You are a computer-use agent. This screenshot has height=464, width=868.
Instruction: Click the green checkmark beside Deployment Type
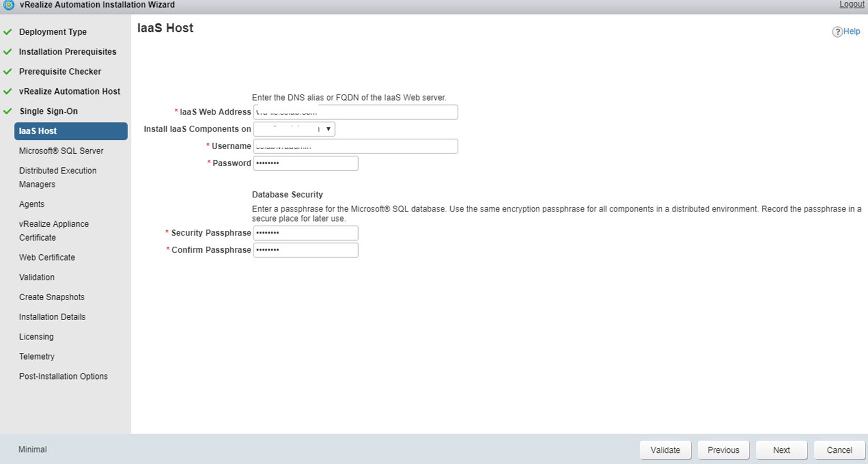(x=8, y=32)
